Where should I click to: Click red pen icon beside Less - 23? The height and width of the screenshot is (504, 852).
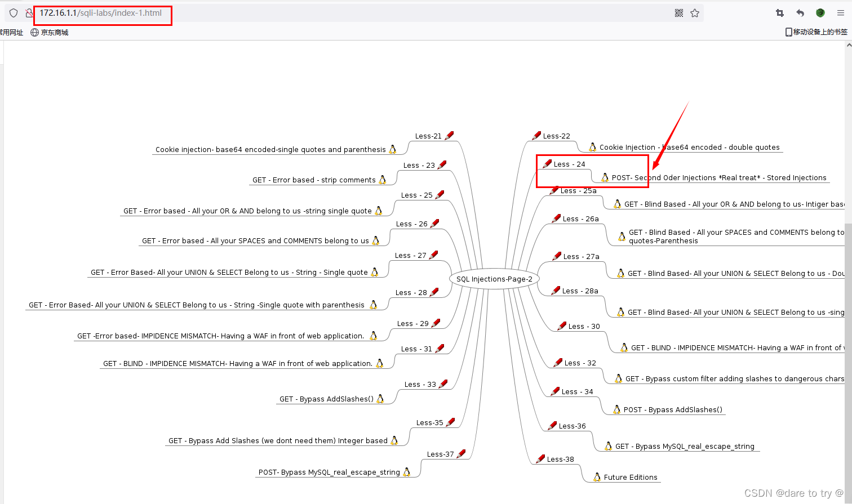442,164
